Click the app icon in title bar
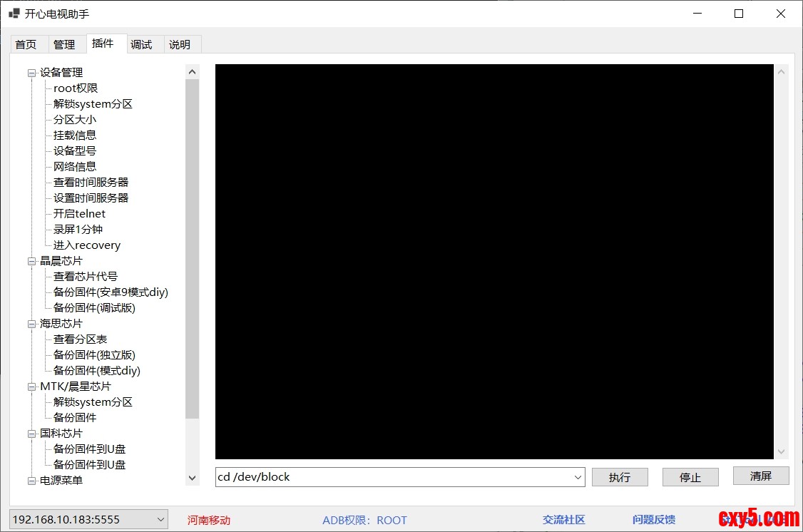 [14, 14]
